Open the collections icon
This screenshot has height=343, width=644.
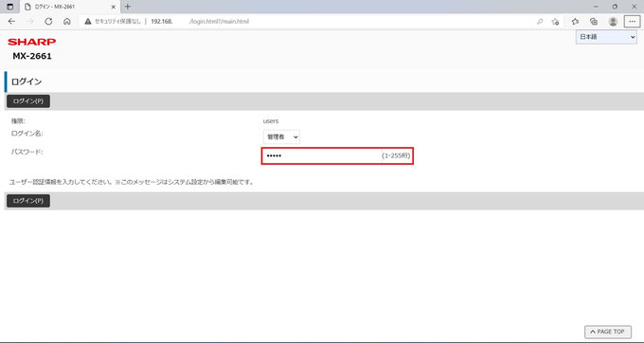tap(594, 22)
